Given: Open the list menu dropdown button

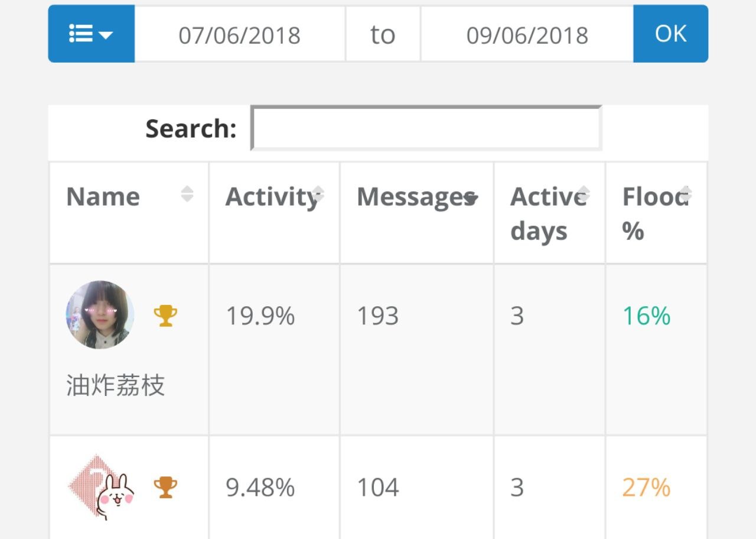Looking at the screenshot, I should [x=91, y=34].
